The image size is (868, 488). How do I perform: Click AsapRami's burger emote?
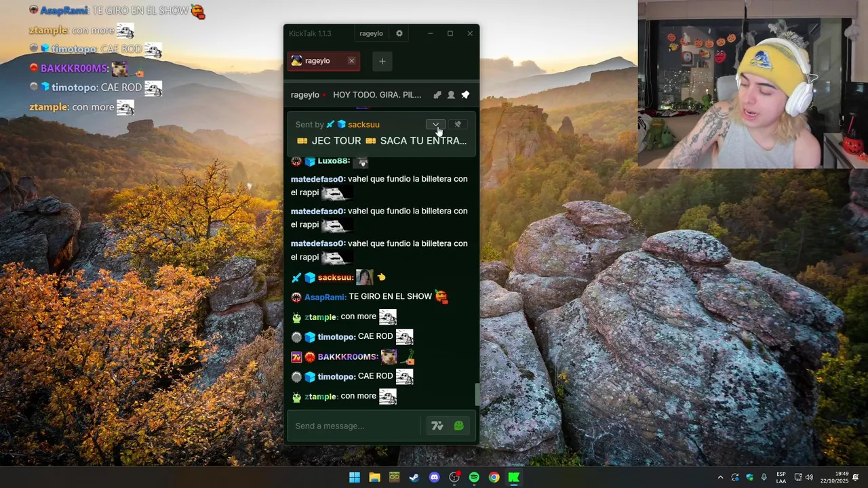(x=441, y=297)
